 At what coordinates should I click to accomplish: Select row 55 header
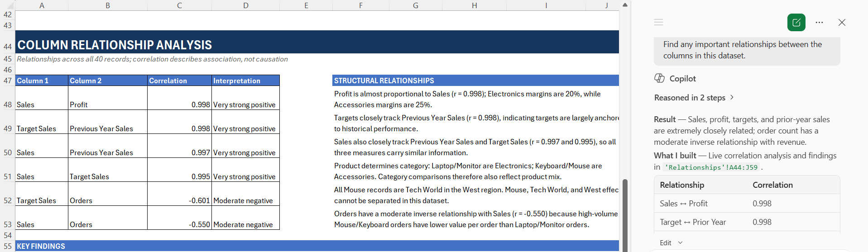[8, 246]
